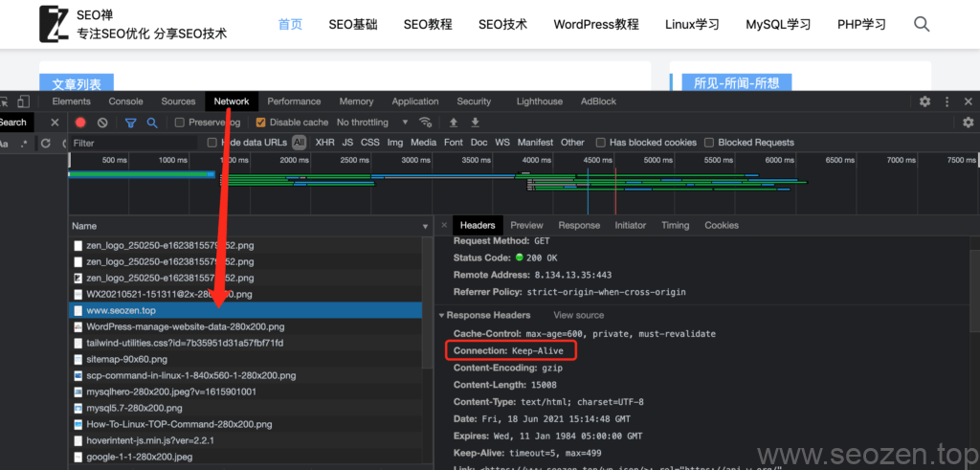
Task: Select mysql5.7-280x200.png request row
Action: click(246, 408)
